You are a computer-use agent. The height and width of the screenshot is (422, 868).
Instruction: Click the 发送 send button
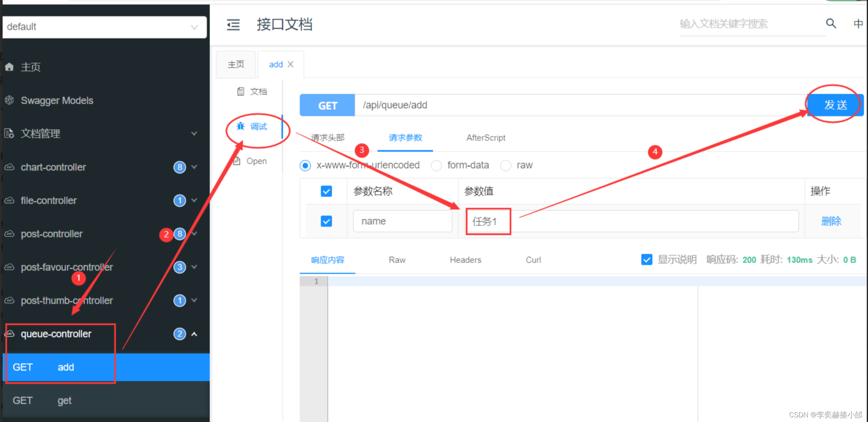click(x=835, y=105)
